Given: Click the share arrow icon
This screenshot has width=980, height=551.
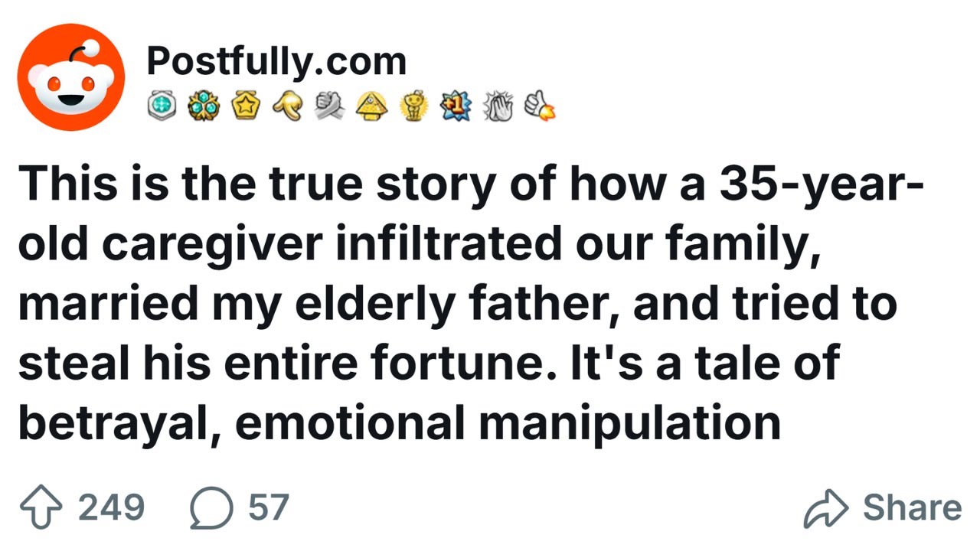Looking at the screenshot, I should coord(826,509).
